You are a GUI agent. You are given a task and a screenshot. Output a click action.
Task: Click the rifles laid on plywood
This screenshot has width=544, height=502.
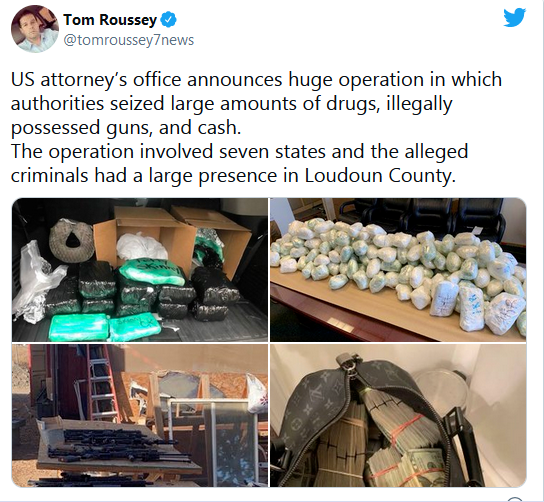pos(116,448)
